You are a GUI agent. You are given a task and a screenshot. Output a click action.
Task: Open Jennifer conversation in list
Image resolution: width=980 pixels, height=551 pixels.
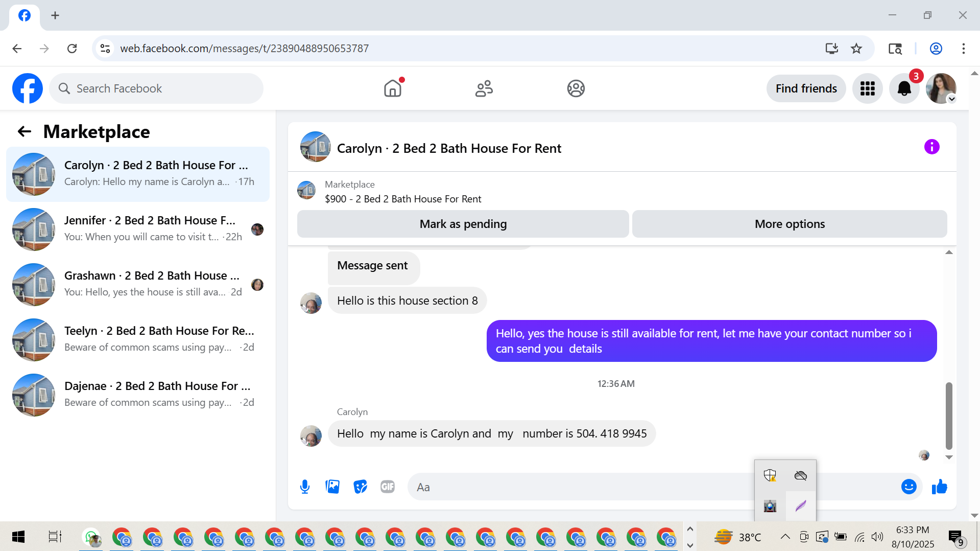pyautogui.click(x=138, y=229)
